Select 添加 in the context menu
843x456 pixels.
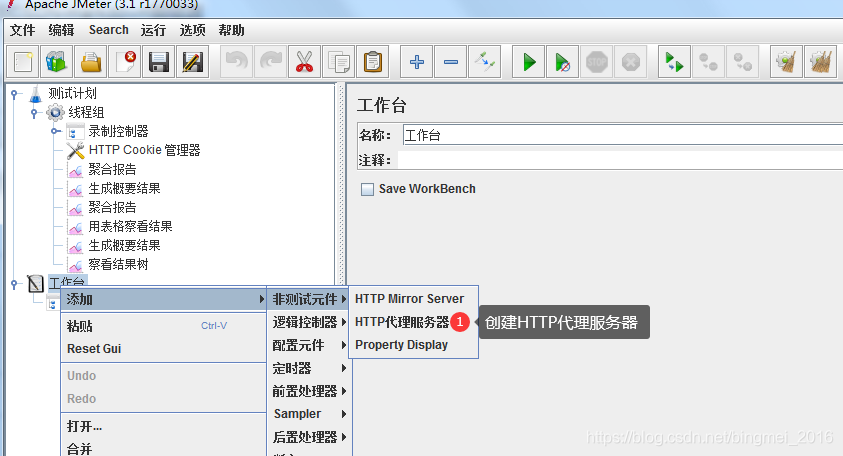164,299
